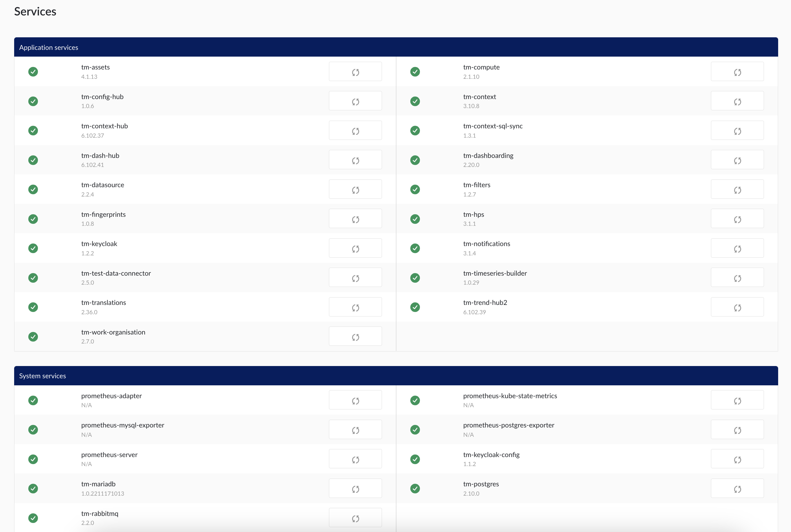
Task: Restart prometheus-postgres-exporter service
Action: (737, 429)
